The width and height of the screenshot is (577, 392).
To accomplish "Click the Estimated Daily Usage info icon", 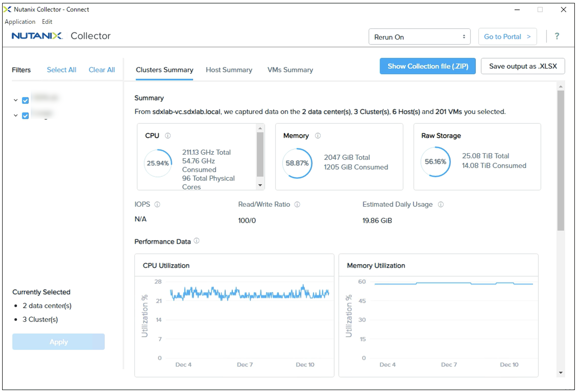I will point(441,204).
